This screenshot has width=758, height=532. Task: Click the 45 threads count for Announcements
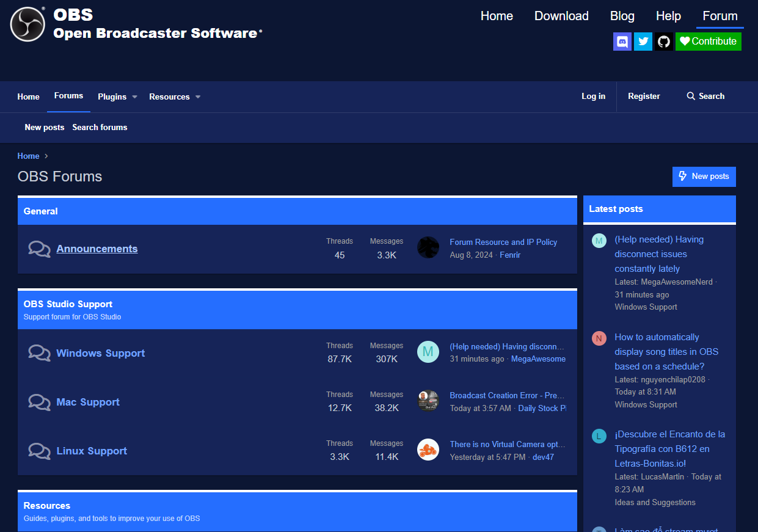click(340, 255)
